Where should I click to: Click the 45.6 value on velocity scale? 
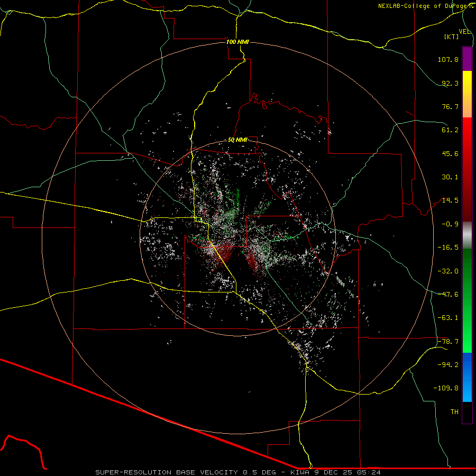pos(450,153)
